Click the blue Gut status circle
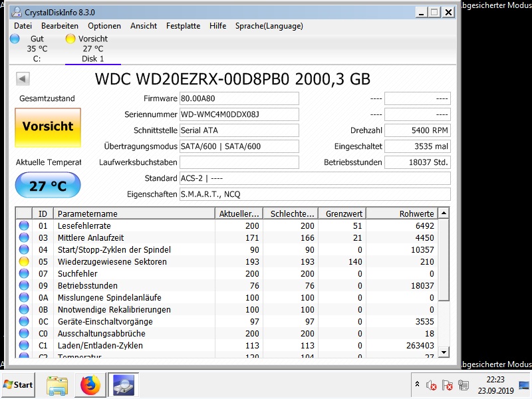The width and height of the screenshot is (532, 399). 15,39
